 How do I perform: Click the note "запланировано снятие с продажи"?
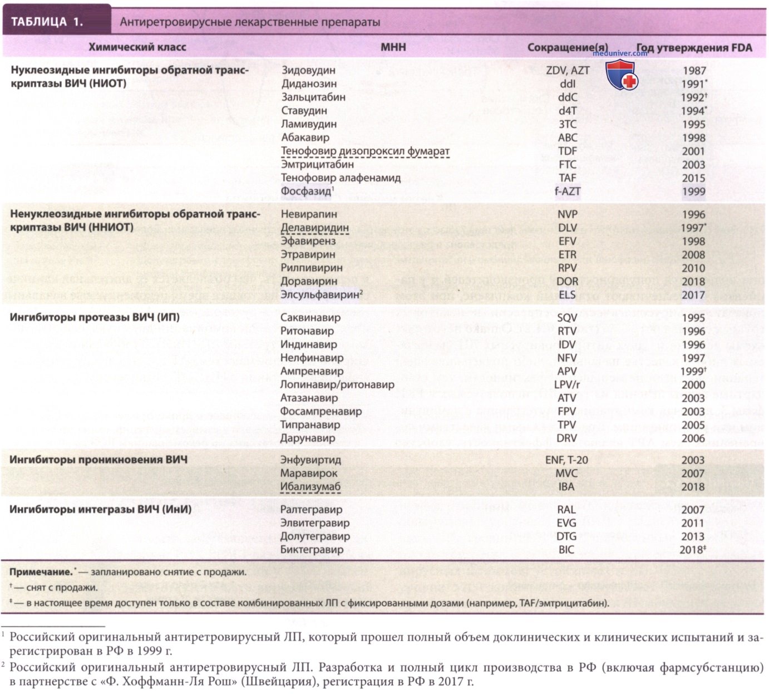click(168, 572)
